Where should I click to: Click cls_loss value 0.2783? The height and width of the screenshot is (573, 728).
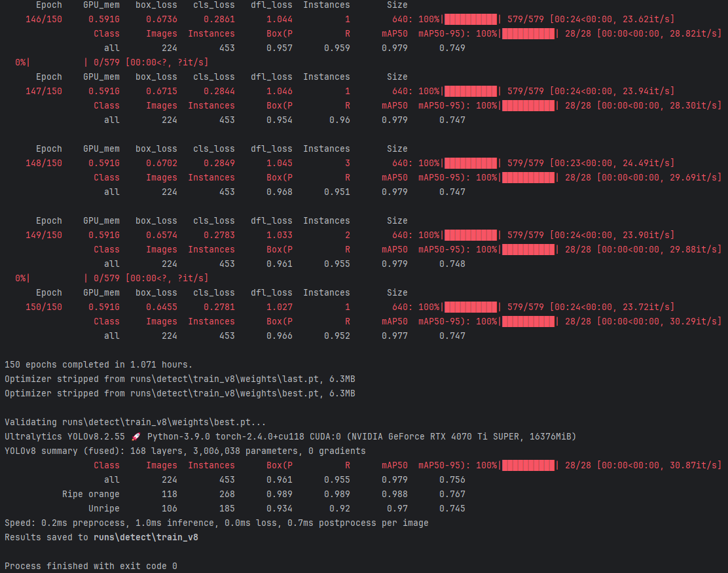click(219, 235)
